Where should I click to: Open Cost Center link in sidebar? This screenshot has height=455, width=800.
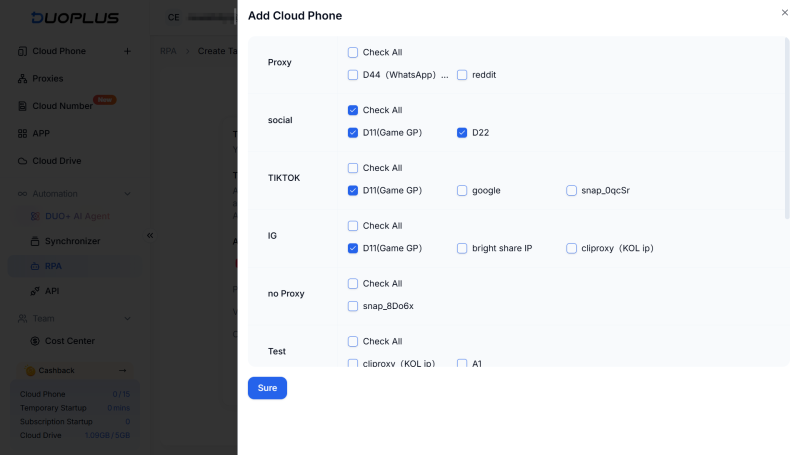click(69, 341)
